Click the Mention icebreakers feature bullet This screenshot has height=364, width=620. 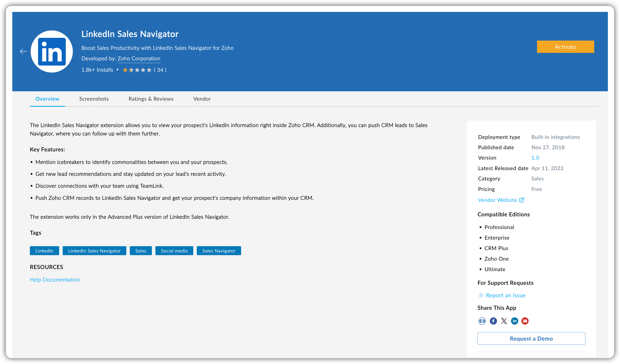tap(131, 162)
